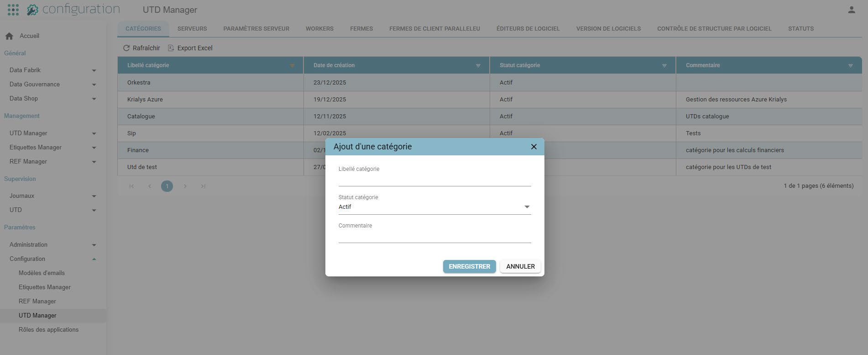Open filter for Commentaire column
The image size is (868, 355).
[851, 66]
